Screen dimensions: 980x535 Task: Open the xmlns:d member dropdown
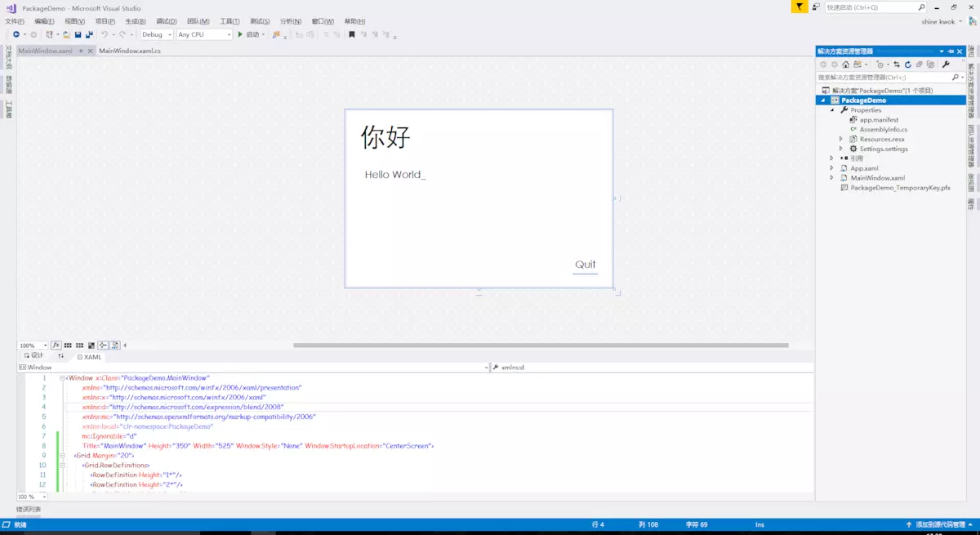click(x=653, y=368)
